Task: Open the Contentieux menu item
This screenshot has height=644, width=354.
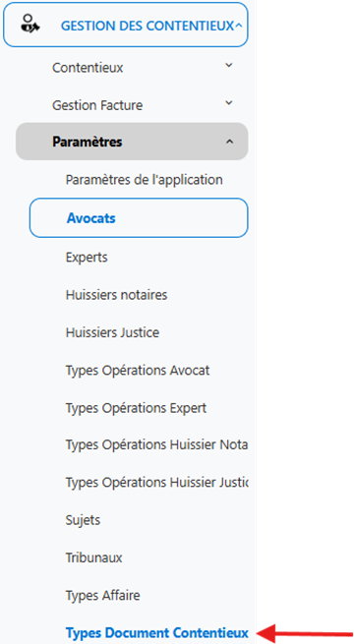Action: [88, 68]
